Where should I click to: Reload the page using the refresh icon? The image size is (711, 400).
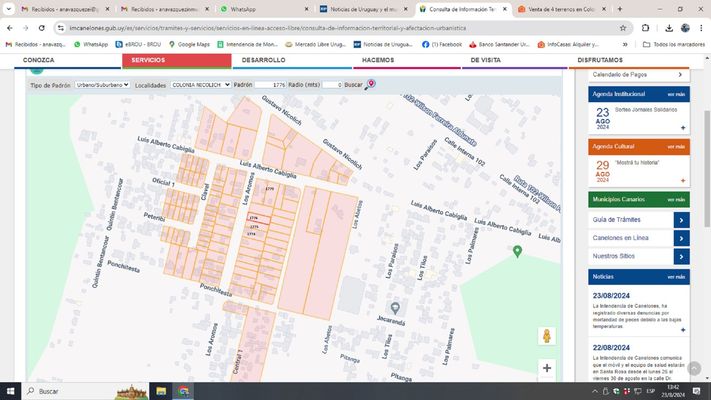(x=41, y=28)
